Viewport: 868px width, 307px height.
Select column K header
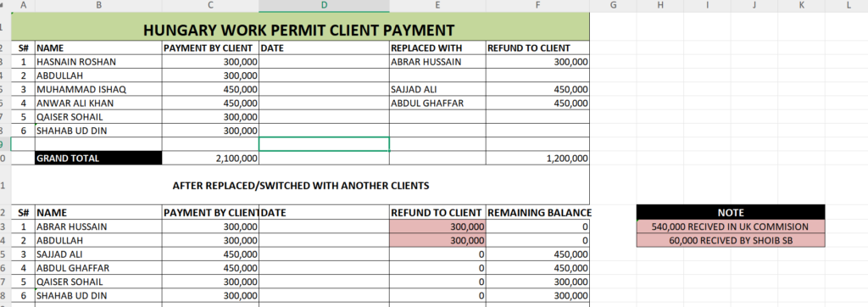click(801, 5)
